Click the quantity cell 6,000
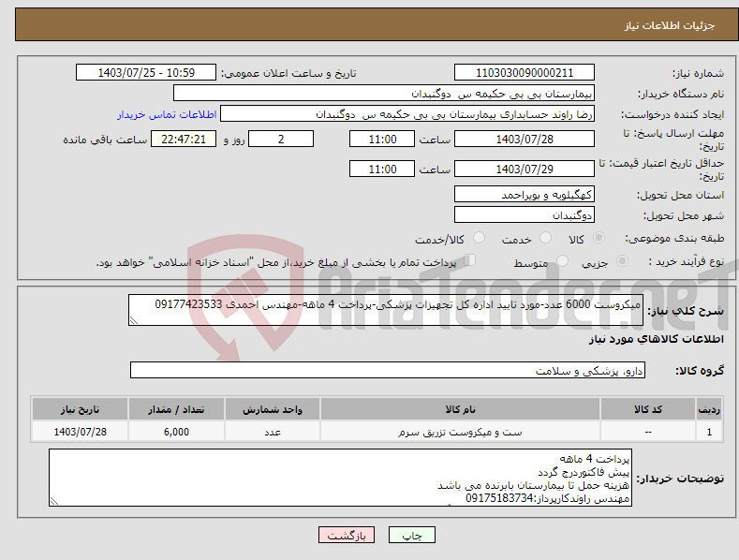 coord(176,432)
